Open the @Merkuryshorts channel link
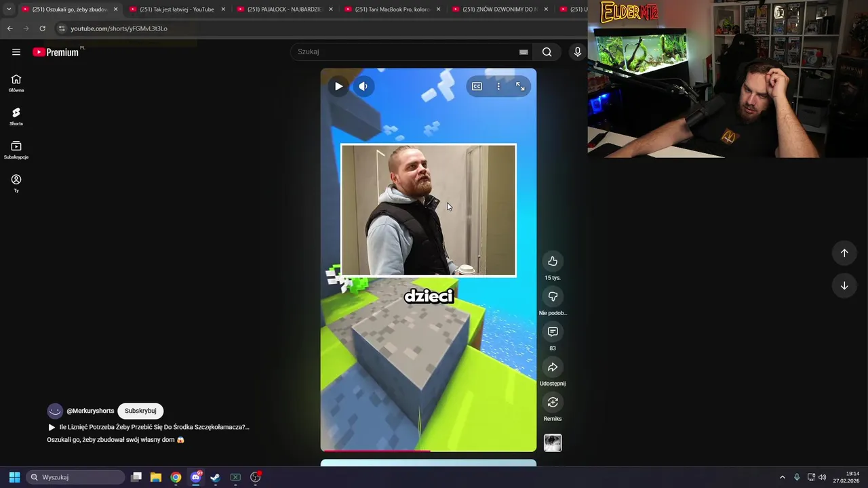This screenshot has width=868, height=488. click(90, 411)
